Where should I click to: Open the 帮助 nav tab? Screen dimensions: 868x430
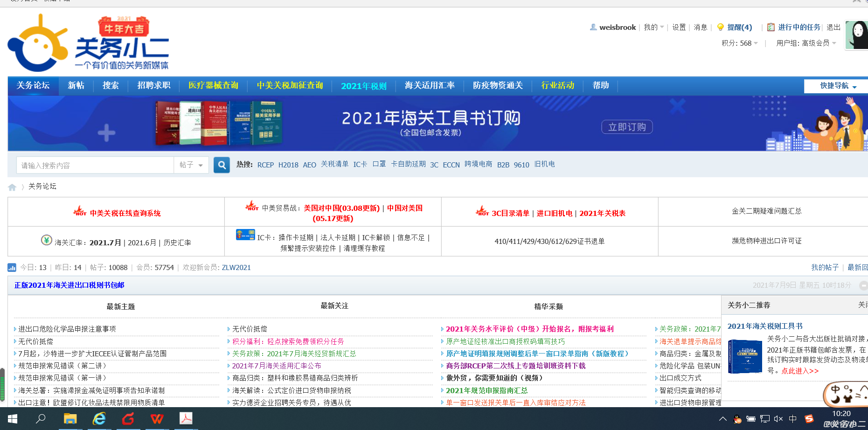click(601, 86)
